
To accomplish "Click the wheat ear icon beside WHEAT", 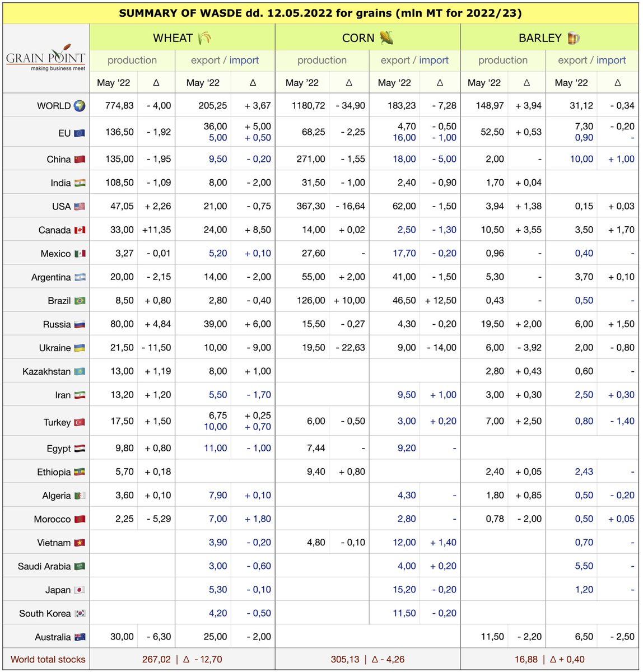I will coord(205,38).
